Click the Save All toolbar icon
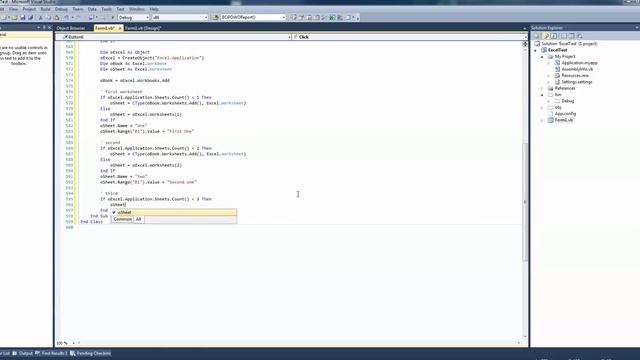640x360 pixels. point(30,18)
